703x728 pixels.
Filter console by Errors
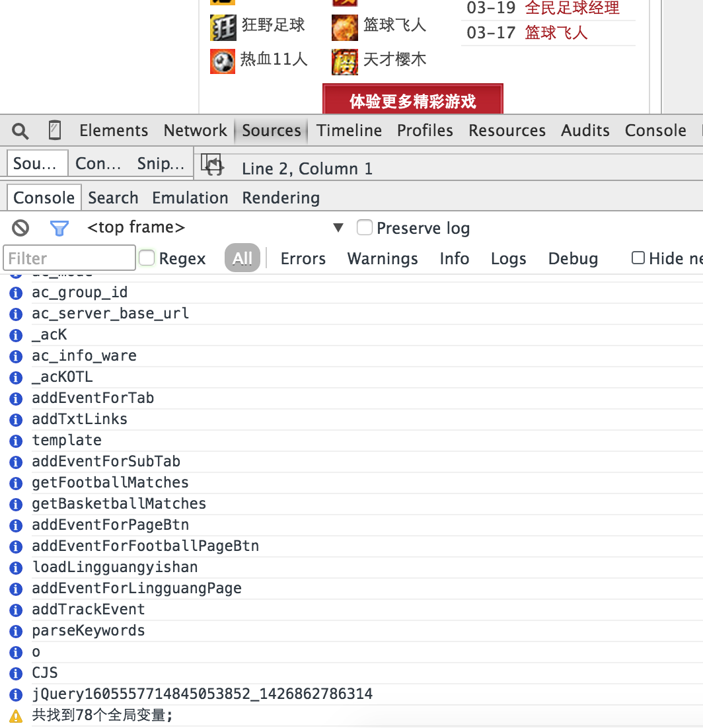click(x=303, y=258)
